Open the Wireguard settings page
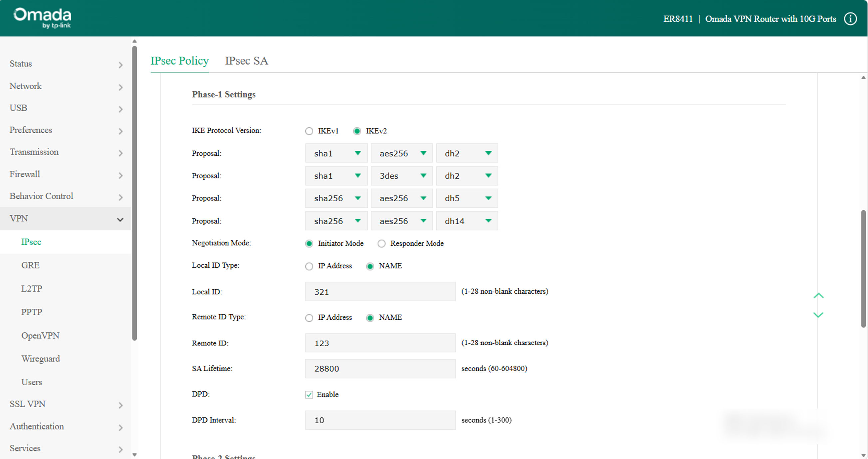 click(x=40, y=359)
